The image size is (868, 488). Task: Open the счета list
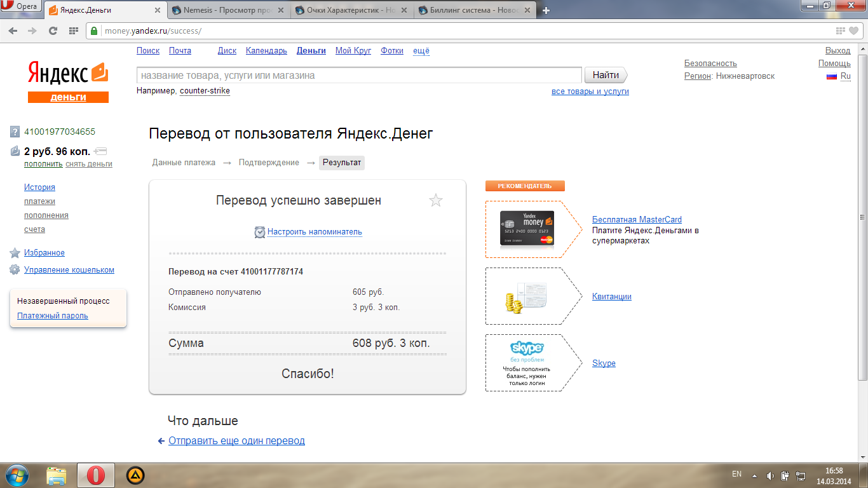(x=34, y=229)
